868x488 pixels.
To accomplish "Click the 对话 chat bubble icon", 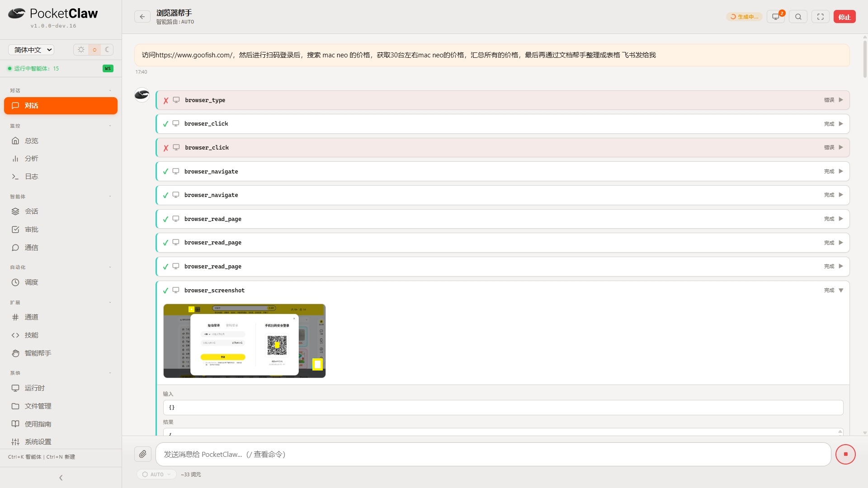I will click(x=15, y=106).
